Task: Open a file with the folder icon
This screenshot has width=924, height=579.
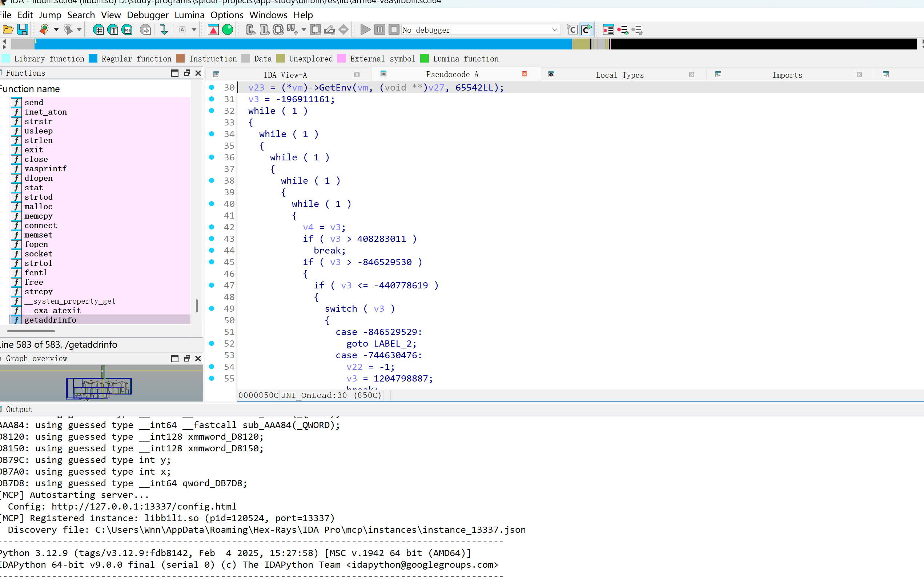Action: (x=8, y=29)
